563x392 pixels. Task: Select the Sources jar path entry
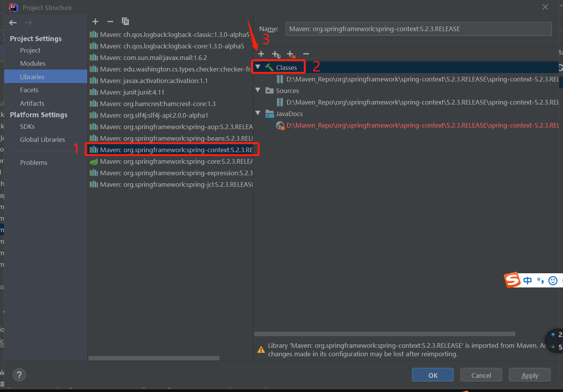coord(422,102)
